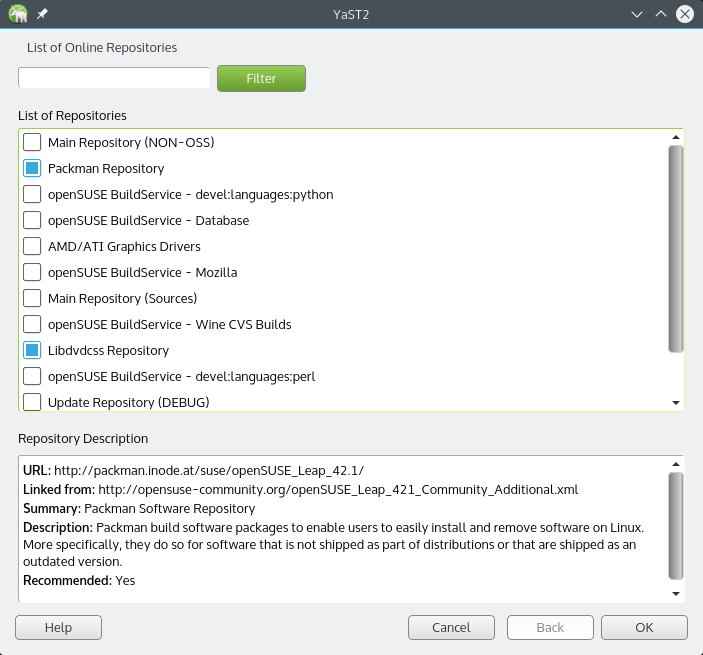This screenshot has height=655, width=703.
Task: Click the Filter button
Action: pos(261,78)
